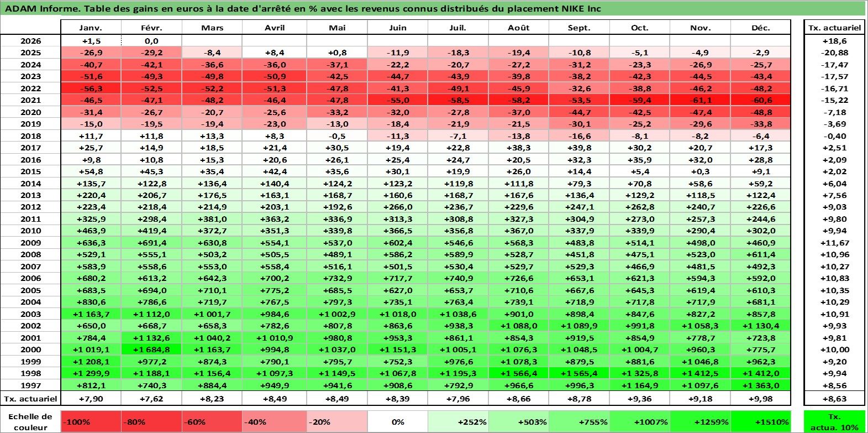Click the +691,4 cell in February 2009
Screen dimensions: 868x433
(x=151, y=243)
